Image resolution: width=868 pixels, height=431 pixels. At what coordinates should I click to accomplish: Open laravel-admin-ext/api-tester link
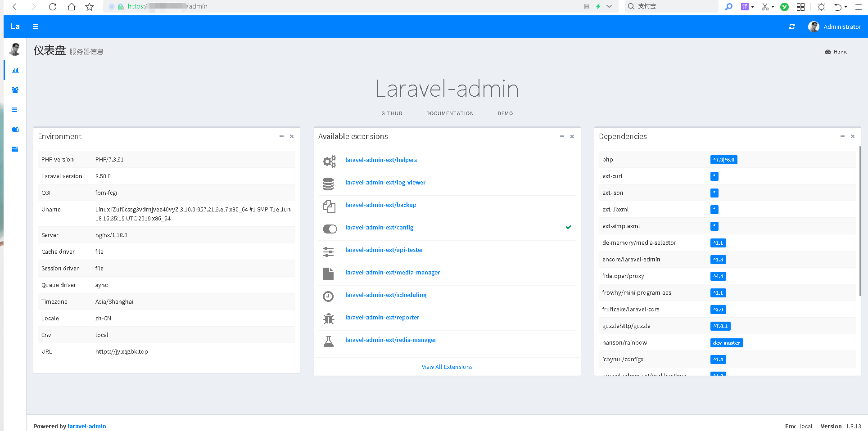point(384,250)
